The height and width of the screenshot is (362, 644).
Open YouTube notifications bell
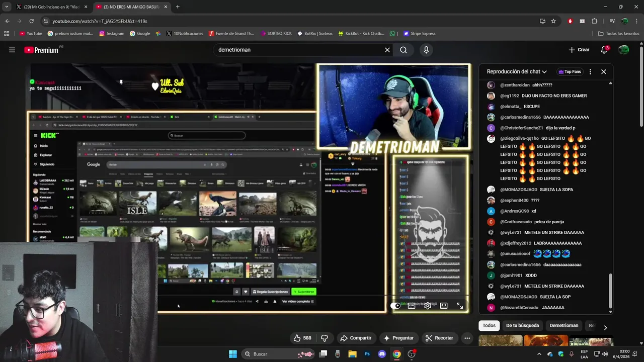point(604,50)
